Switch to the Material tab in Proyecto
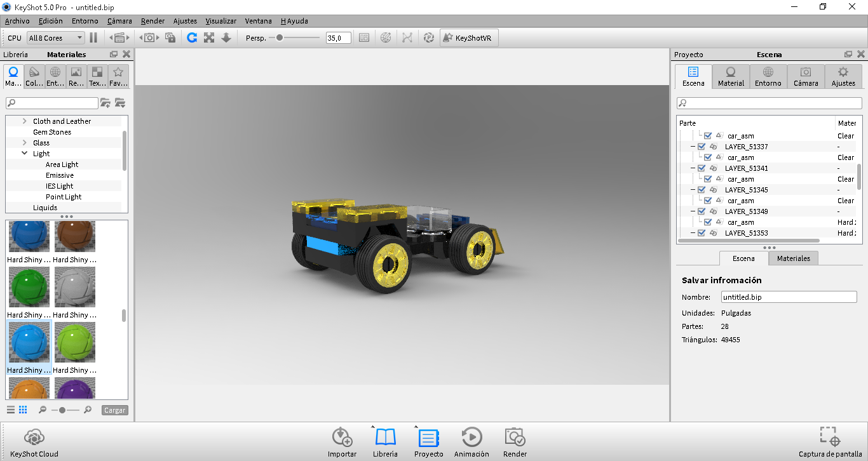Image resolution: width=868 pixels, height=461 pixels. click(x=731, y=76)
